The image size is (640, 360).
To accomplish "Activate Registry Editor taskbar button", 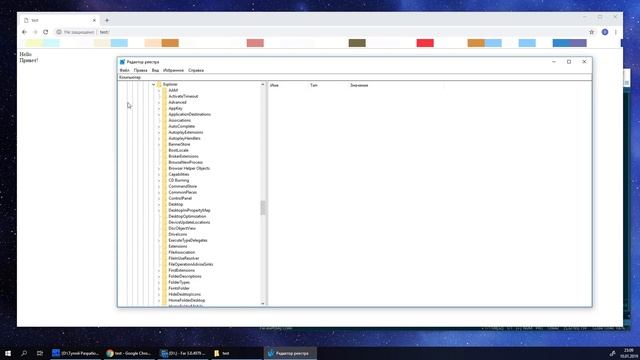I will tap(291, 353).
